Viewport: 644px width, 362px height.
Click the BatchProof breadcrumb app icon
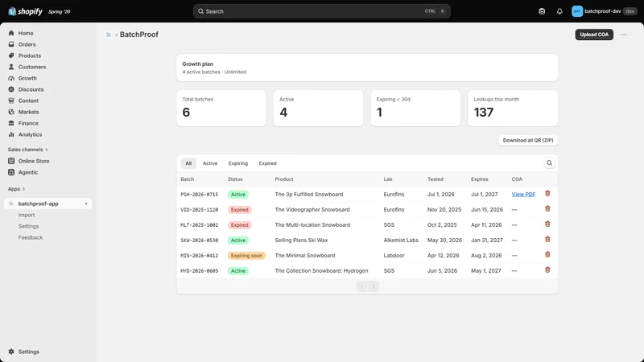coord(109,35)
